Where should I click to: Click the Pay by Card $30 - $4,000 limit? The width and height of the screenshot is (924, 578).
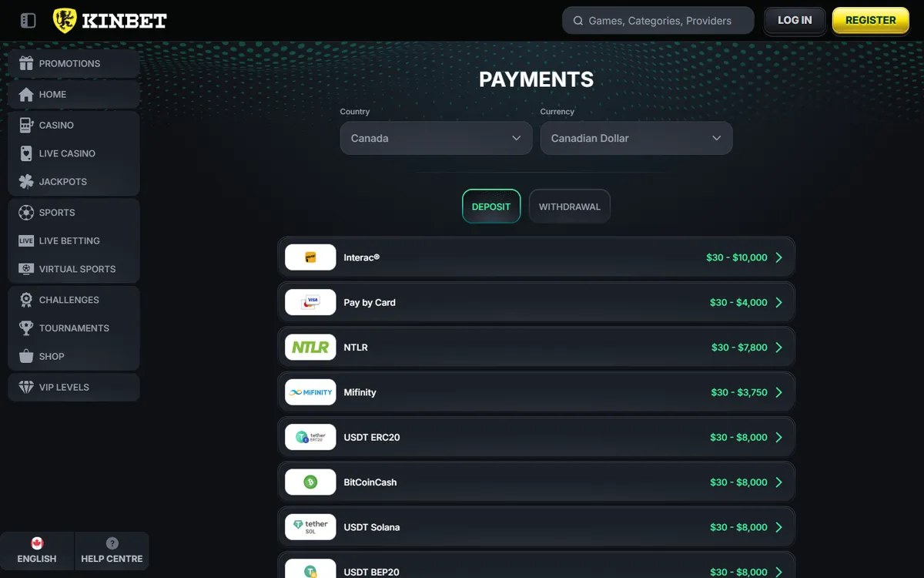click(x=738, y=302)
